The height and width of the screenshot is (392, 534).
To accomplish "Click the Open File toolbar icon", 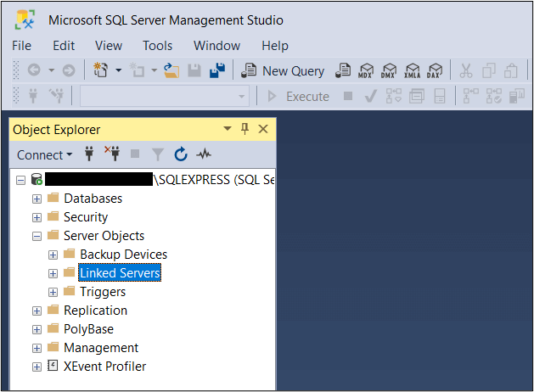I will tap(172, 71).
